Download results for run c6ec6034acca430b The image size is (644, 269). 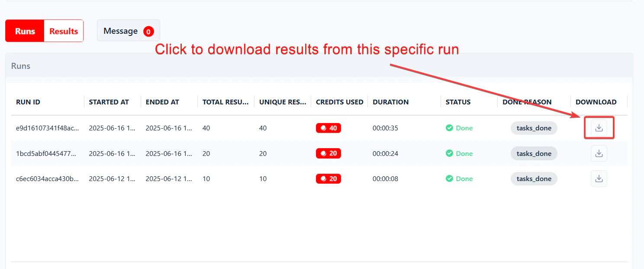coord(599,178)
